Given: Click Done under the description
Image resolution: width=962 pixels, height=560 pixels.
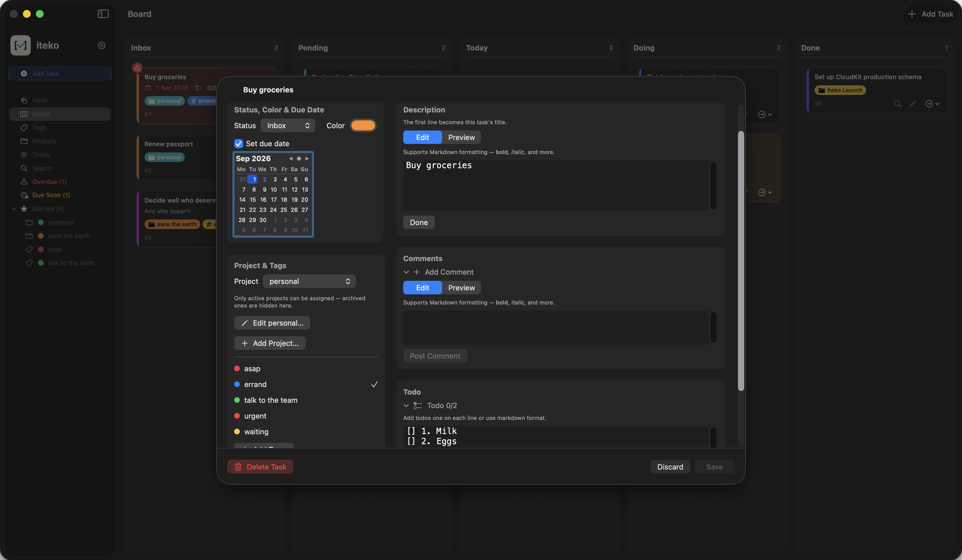Looking at the screenshot, I should pos(418,223).
